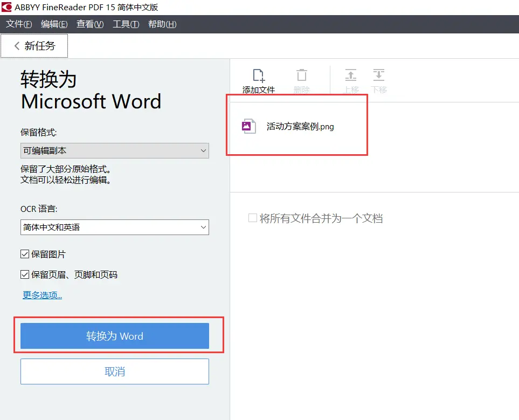Check 将所有文件合并为一个文档 checkbox
Image resolution: width=519 pixels, height=420 pixels.
pos(253,218)
